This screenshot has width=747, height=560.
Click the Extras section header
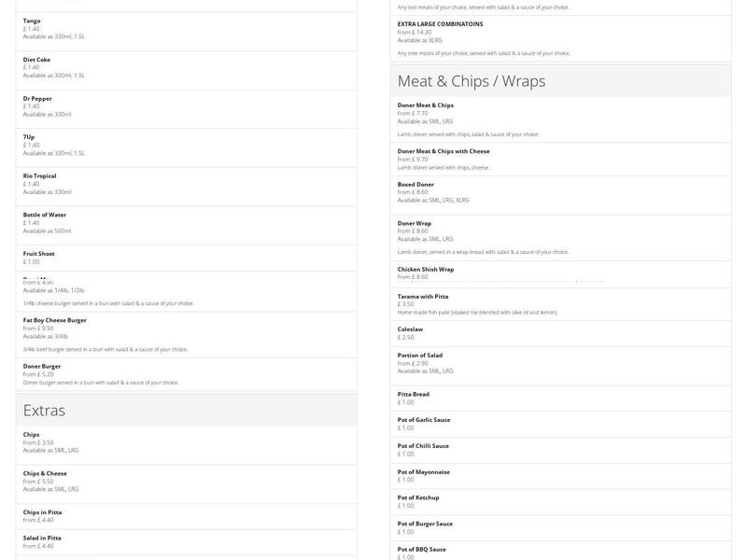coord(45,411)
